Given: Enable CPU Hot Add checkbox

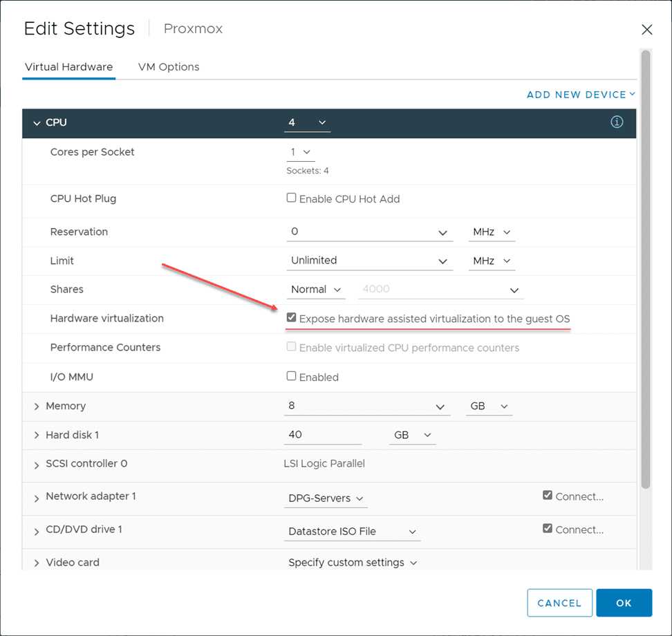Looking at the screenshot, I should (292, 198).
